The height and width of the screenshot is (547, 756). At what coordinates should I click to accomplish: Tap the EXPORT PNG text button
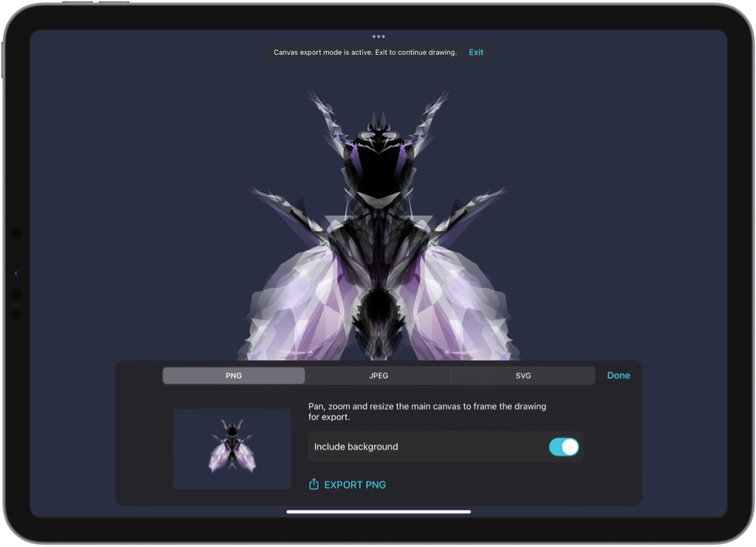point(355,485)
